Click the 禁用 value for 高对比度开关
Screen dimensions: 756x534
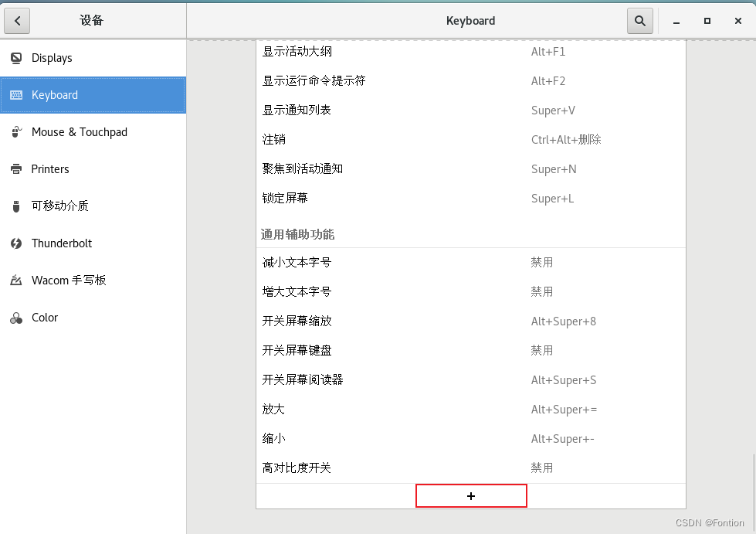tap(542, 468)
